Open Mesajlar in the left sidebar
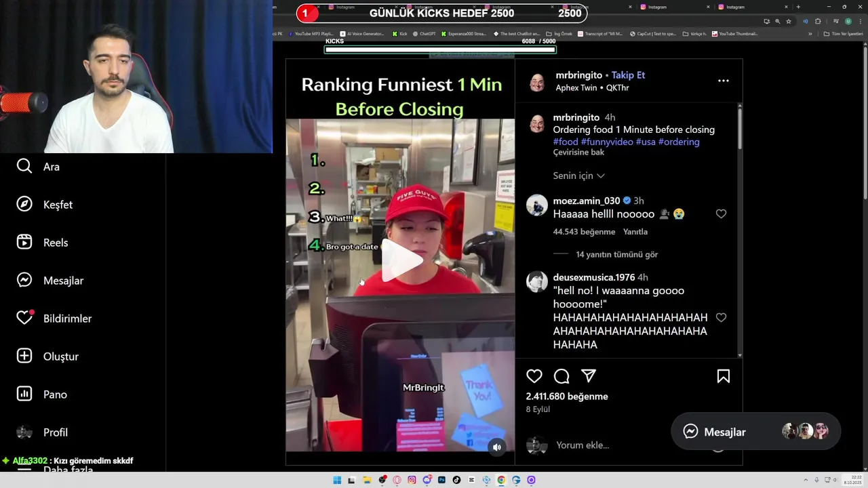The width and height of the screenshot is (868, 488). point(50,281)
